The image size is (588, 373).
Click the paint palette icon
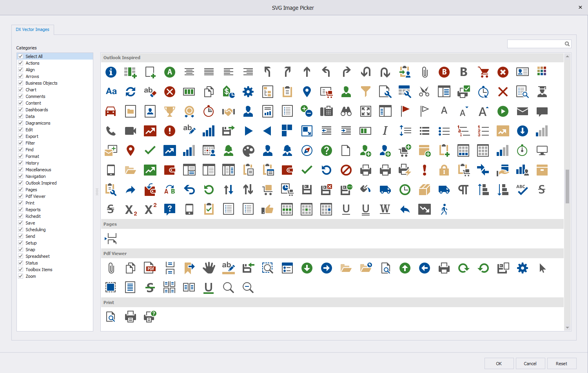coord(248,150)
